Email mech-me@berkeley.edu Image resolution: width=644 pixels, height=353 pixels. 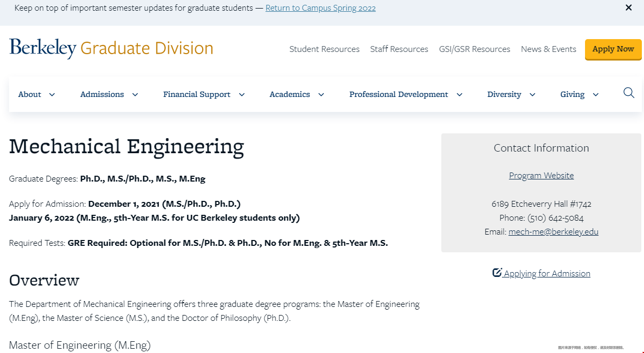pyautogui.click(x=553, y=232)
